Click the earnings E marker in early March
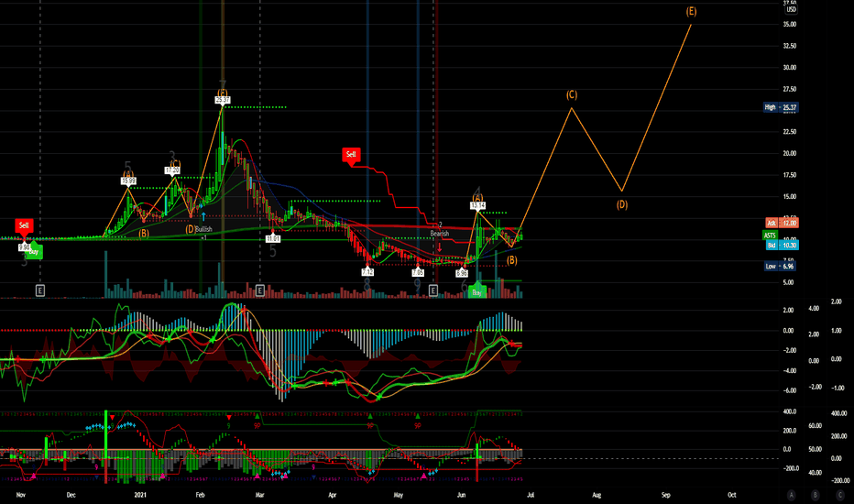Image resolution: width=854 pixels, height=504 pixels. 260,290
